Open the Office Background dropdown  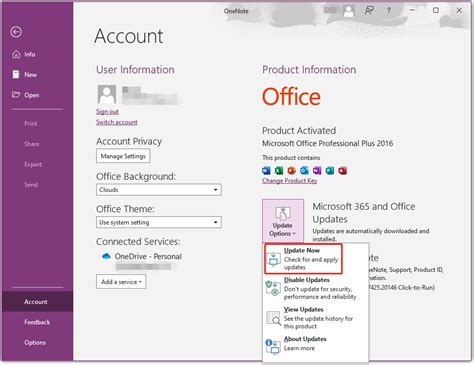tap(159, 190)
